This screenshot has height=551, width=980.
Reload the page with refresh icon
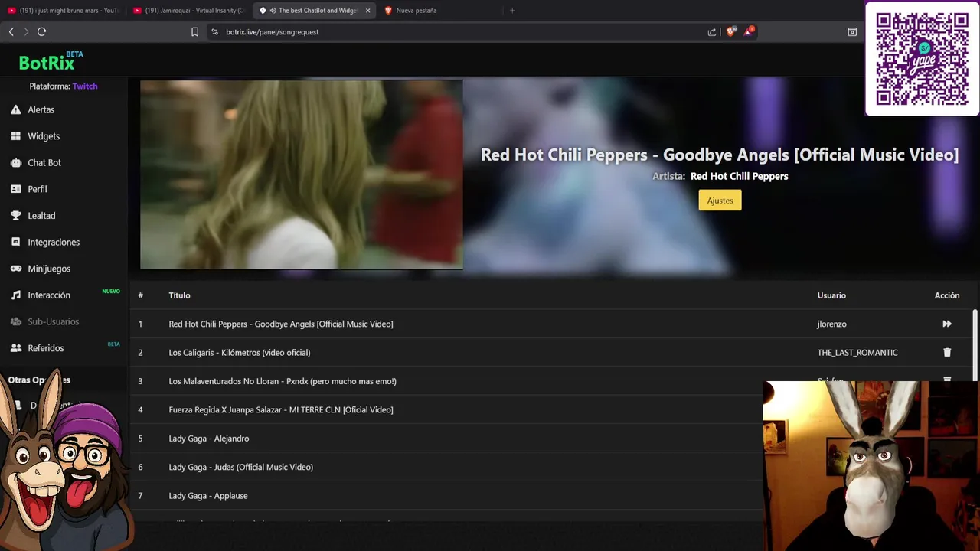(x=41, y=31)
